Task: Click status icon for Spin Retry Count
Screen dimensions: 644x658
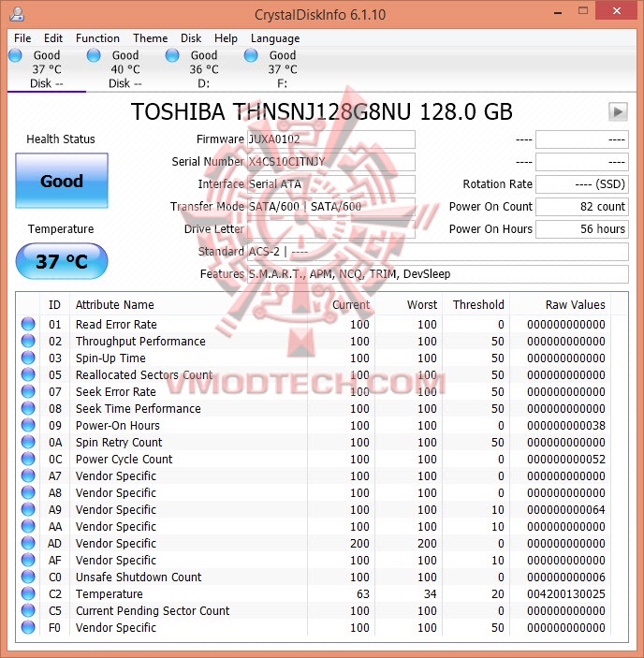Action: click(28, 442)
